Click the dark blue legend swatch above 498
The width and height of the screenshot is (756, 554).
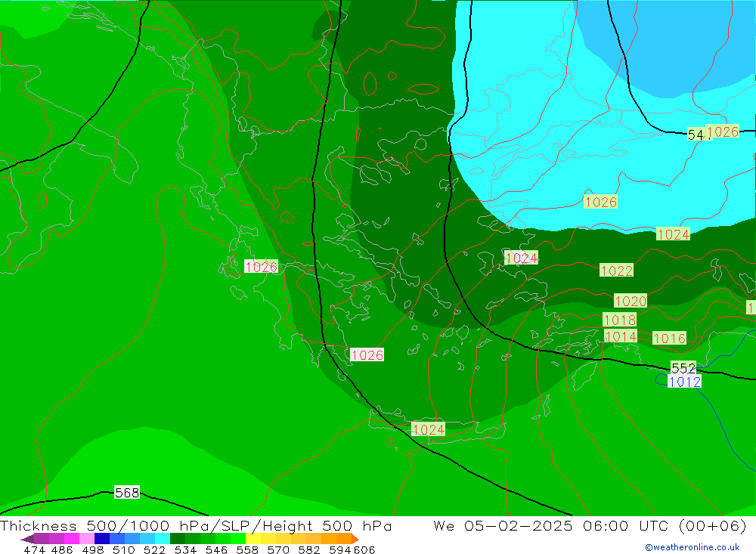(x=102, y=539)
